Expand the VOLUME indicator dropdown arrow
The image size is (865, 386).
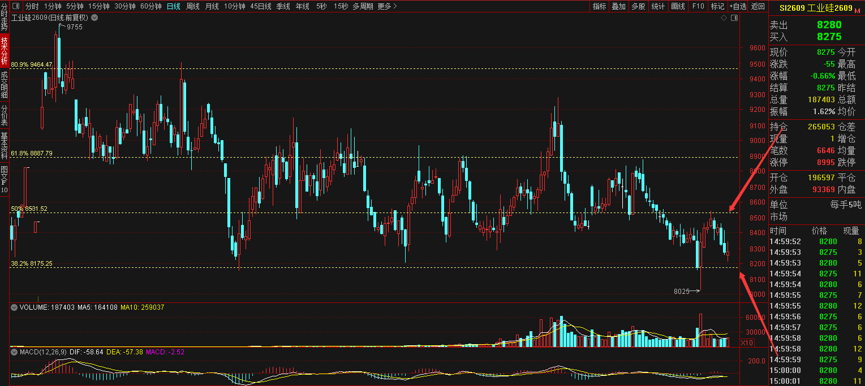coord(13,307)
